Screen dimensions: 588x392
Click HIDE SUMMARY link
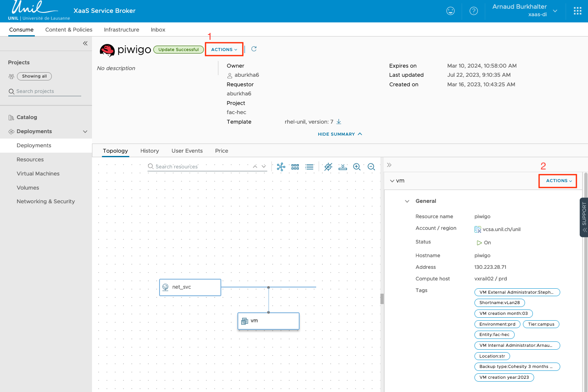[340, 134]
